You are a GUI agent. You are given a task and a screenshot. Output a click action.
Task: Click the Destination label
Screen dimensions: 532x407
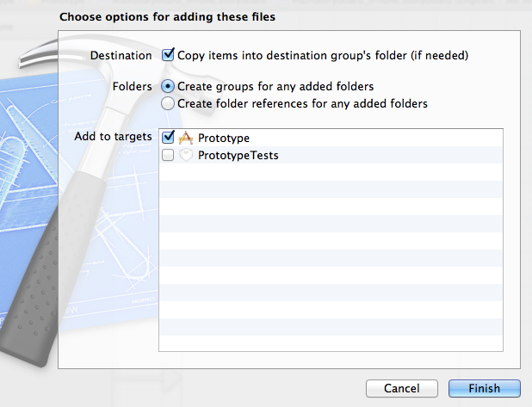coord(121,55)
